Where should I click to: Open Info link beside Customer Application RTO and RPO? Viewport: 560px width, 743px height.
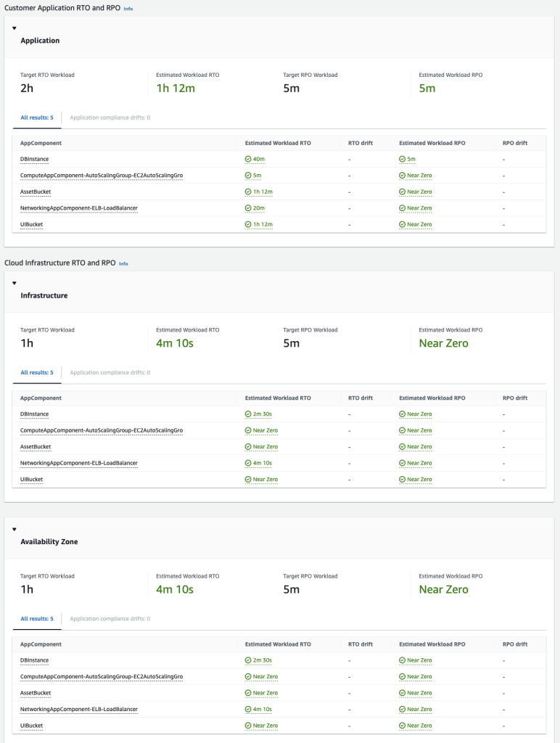[128, 9]
